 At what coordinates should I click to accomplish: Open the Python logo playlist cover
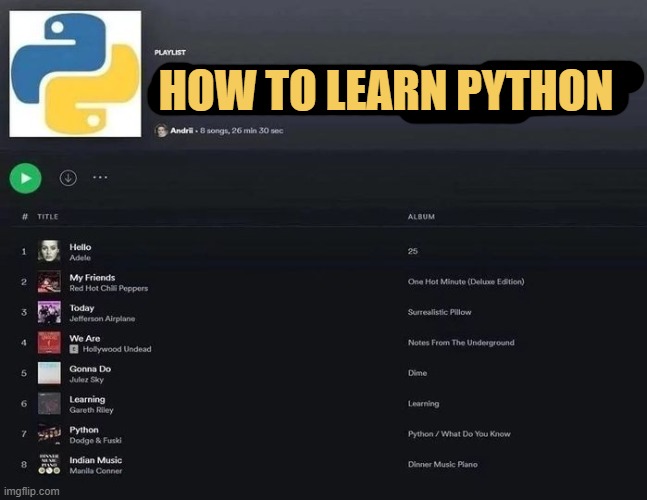pyautogui.click(x=75, y=74)
